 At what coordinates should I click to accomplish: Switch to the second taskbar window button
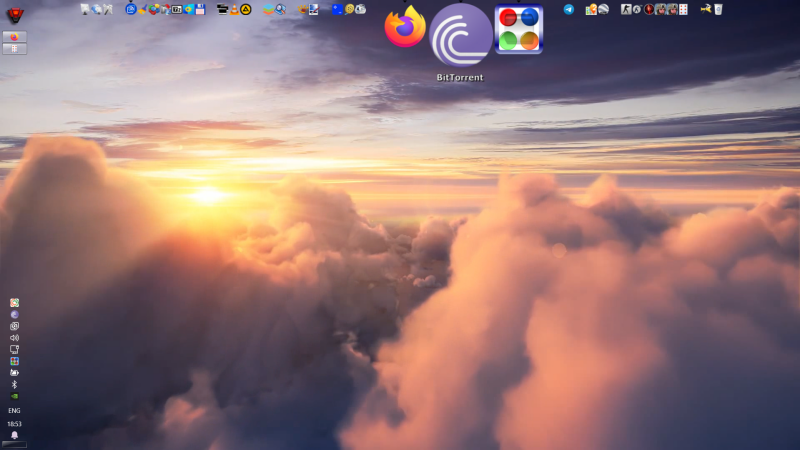tap(14, 48)
